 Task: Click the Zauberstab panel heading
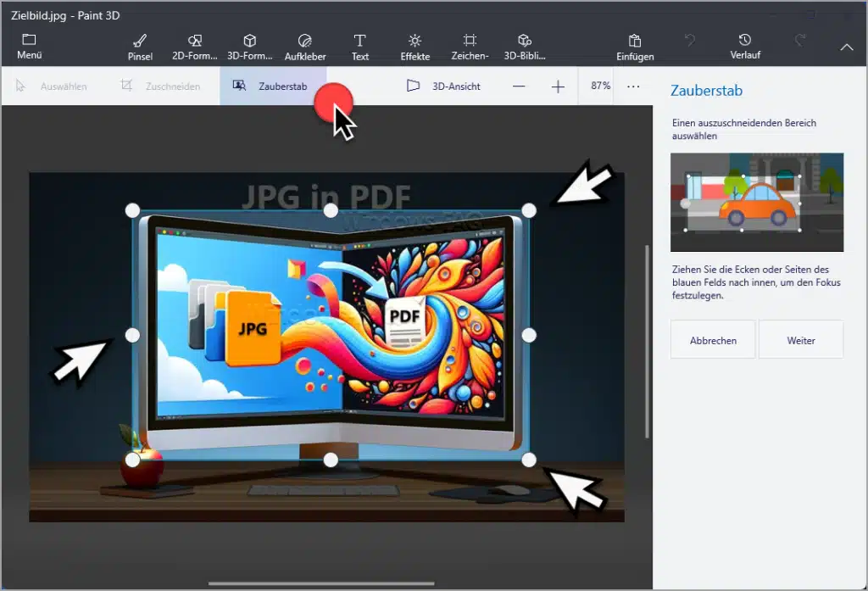tap(706, 90)
